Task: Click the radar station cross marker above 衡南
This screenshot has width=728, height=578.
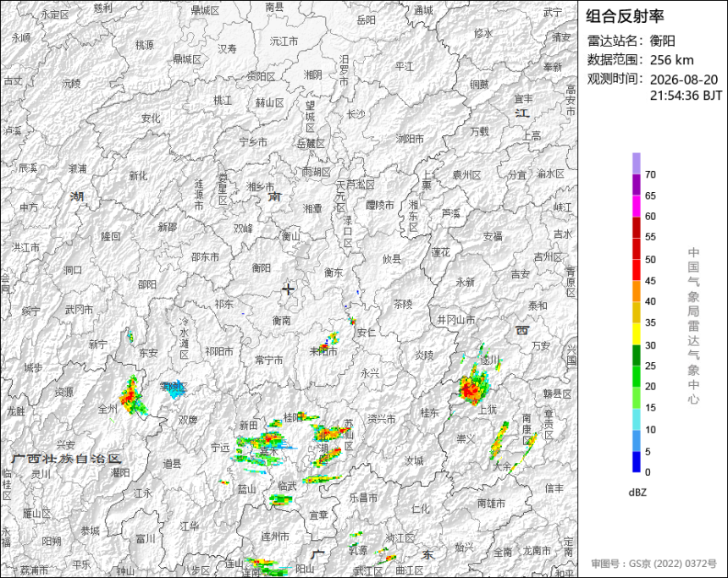Action: 289,289
